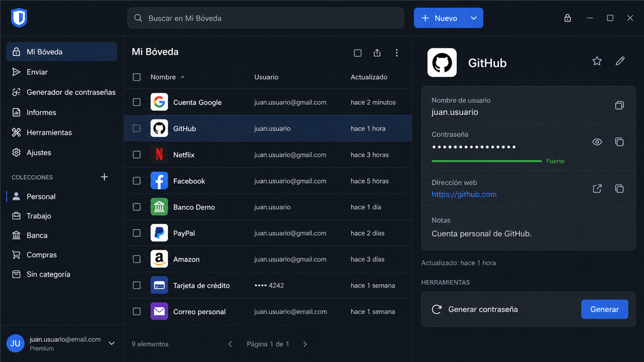
Task: Check the select-all checkbox beside Nombre
Action: tap(137, 77)
